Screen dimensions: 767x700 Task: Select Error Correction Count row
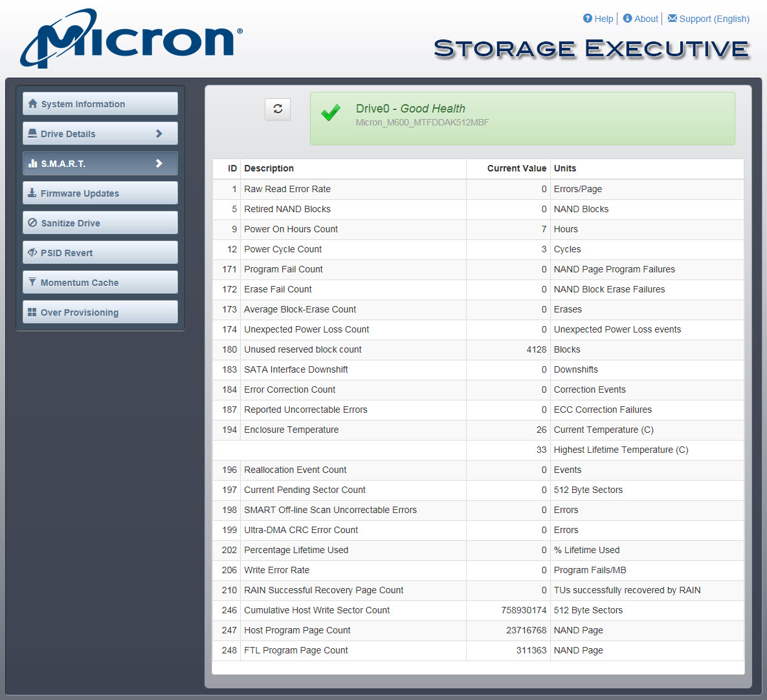point(478,389)
